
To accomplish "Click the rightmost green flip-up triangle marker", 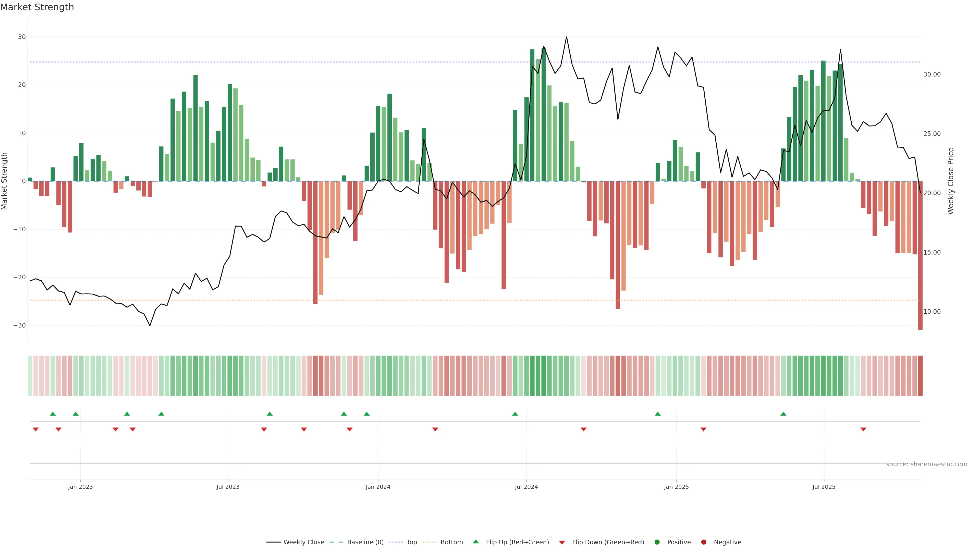I will (783, 414).
